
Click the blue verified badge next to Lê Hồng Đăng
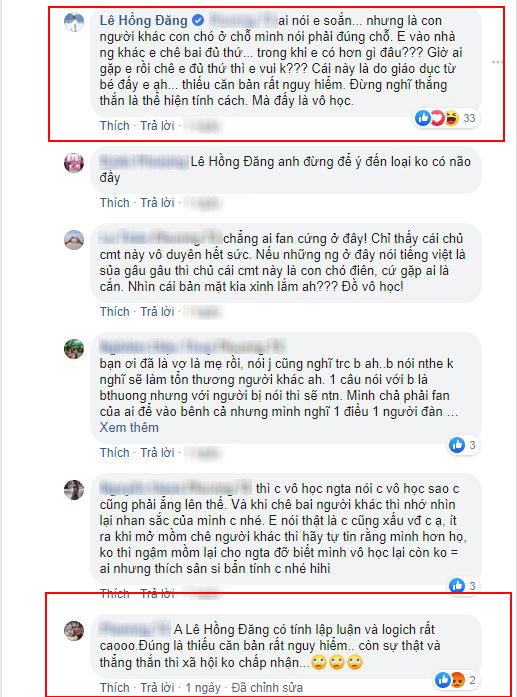[x=198, y=20]
